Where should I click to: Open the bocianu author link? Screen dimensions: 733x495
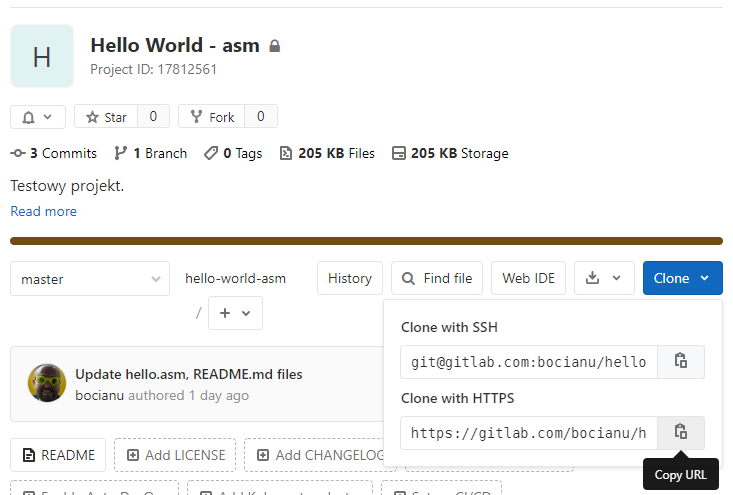(x=100, y=395)
